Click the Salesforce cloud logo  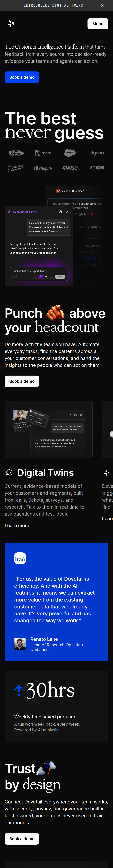(70, 153)
